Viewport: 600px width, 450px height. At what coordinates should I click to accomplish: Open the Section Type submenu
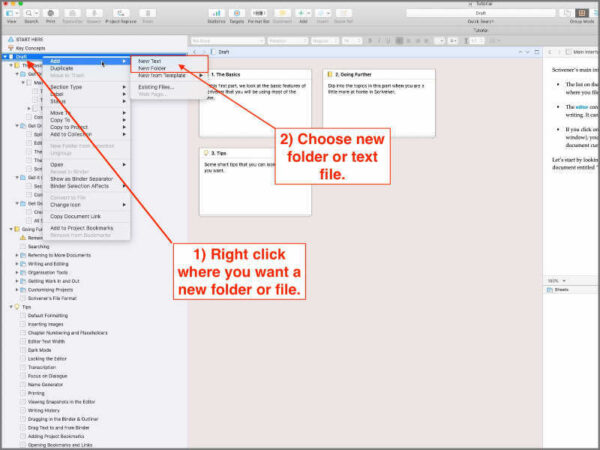tap(87, 87)
